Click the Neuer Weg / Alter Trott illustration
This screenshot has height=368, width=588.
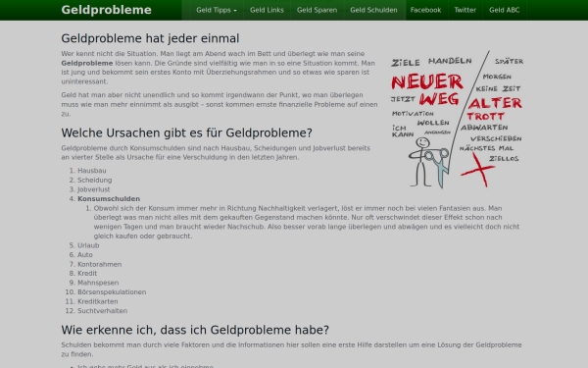point(457,119)
